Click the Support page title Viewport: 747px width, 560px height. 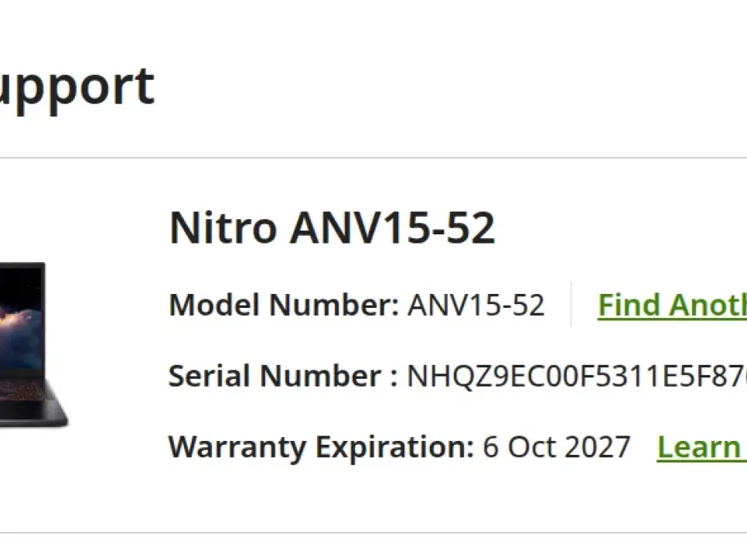(x=76, y=85)
